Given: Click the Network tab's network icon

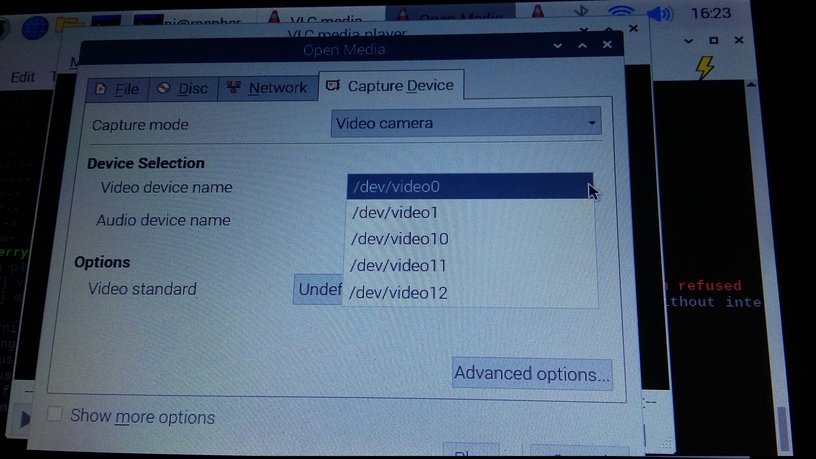Looking at the screenshot, I should click(x=234, y=87).
